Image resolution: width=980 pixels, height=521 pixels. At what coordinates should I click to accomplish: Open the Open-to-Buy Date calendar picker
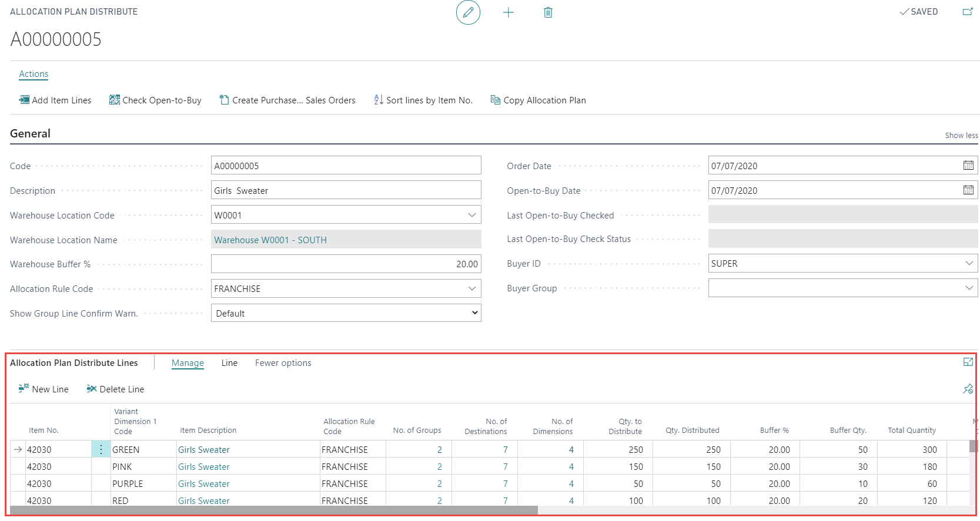click(x=968, y=190)
